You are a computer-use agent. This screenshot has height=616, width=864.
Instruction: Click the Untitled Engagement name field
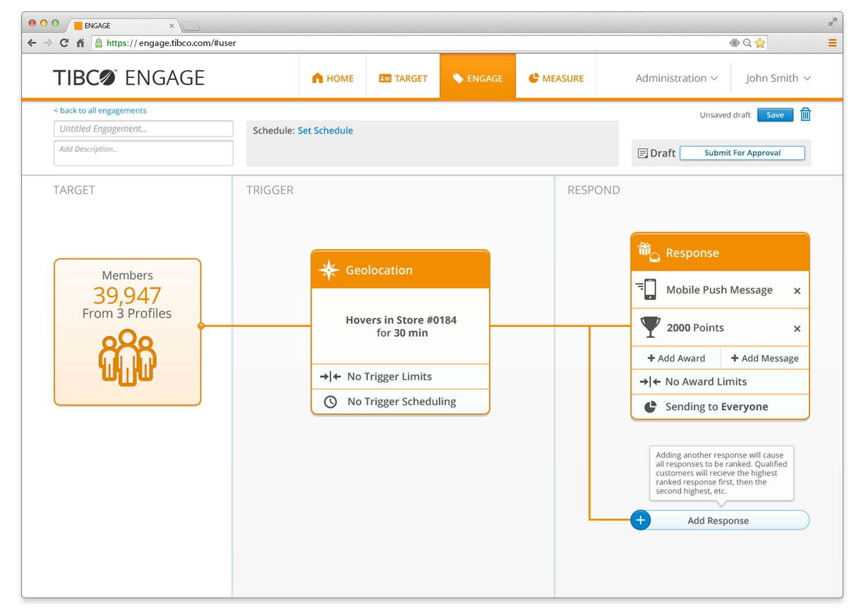tap(143, 128)
